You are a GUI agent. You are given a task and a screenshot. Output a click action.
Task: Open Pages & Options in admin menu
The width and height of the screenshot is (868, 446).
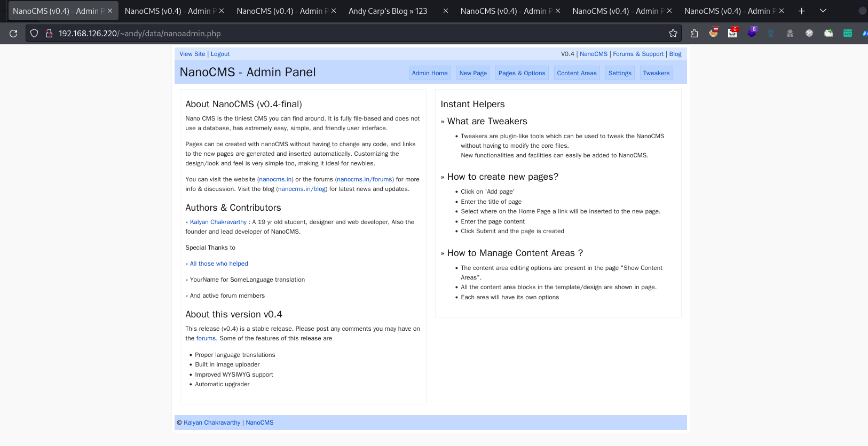pyautogui.click(x=522, y=73)
